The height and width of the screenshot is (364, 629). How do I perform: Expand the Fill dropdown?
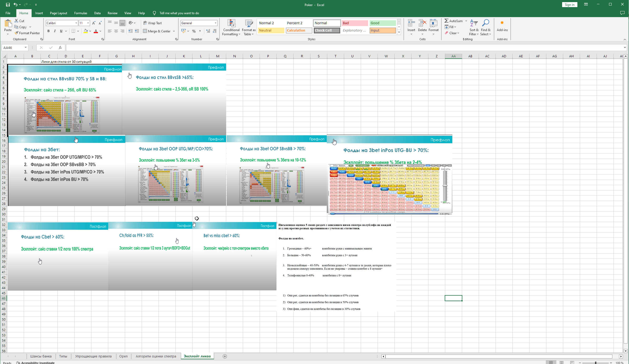click(455, 27)
